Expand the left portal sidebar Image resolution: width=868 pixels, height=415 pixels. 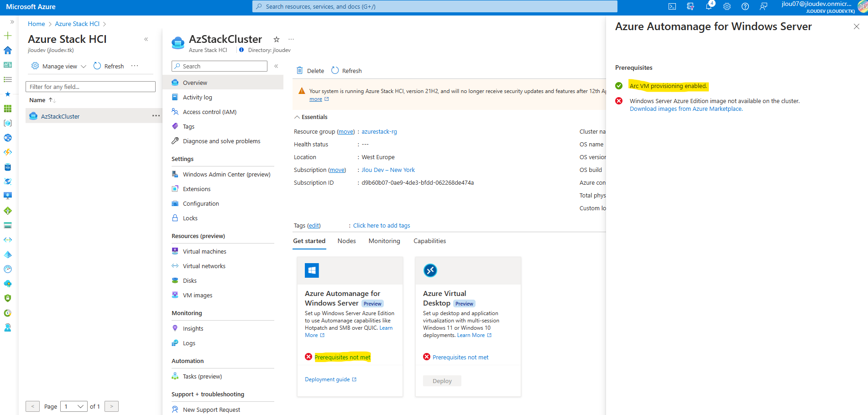point(12,22)
